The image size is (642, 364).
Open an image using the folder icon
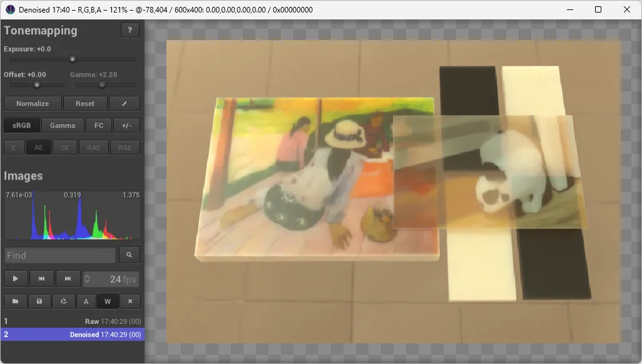point(15,301)
